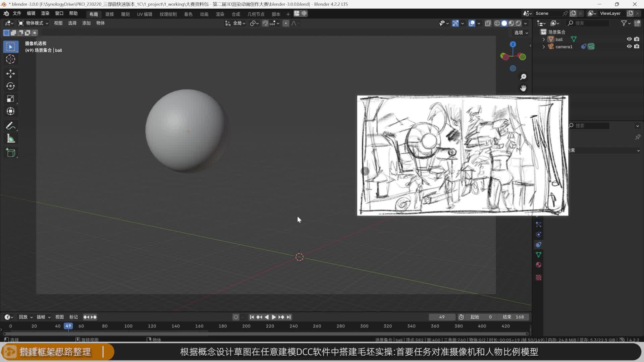Expand the ball tree item
Screen dimensions: 644x362
[x=544, y=39]
